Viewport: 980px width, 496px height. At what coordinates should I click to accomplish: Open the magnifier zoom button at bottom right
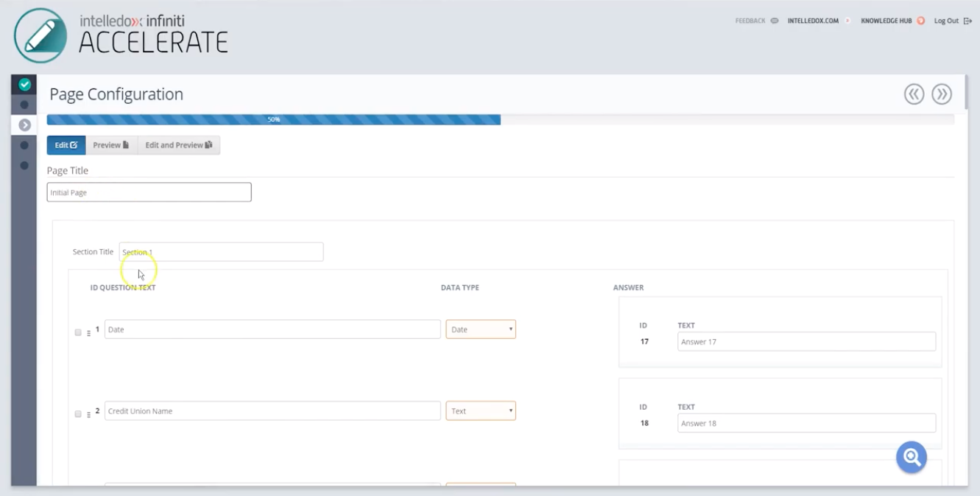click(911, 457)
